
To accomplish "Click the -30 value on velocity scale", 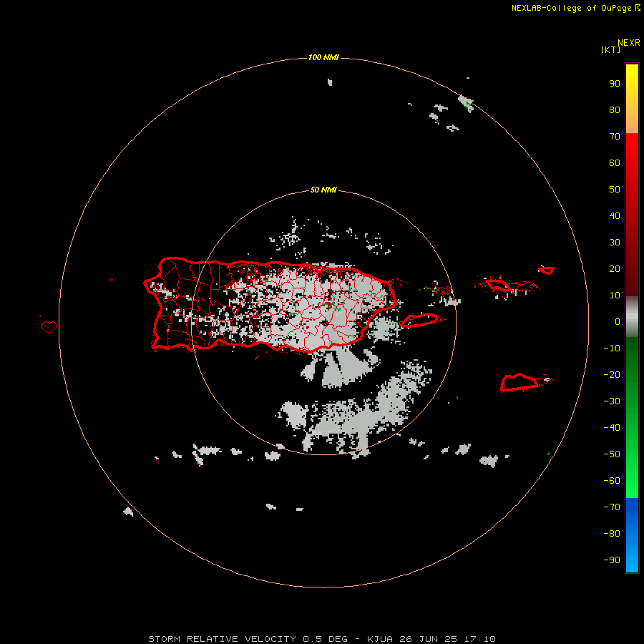I will coord(612,401).
